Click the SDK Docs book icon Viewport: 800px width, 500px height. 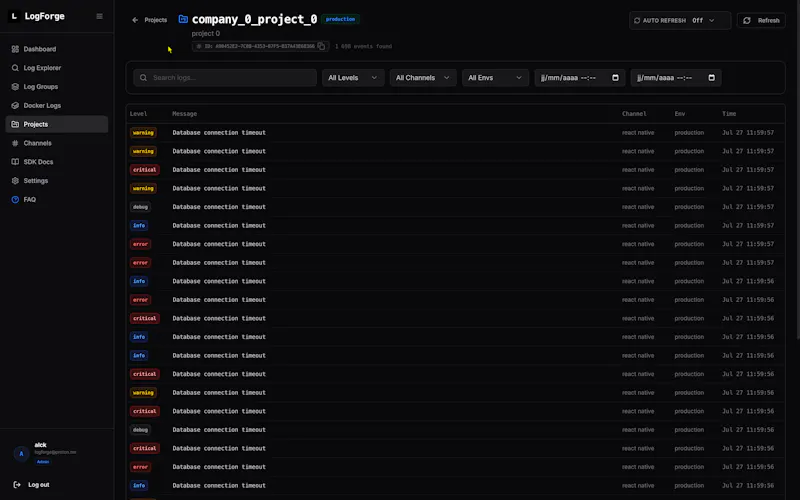pos(15,162)
